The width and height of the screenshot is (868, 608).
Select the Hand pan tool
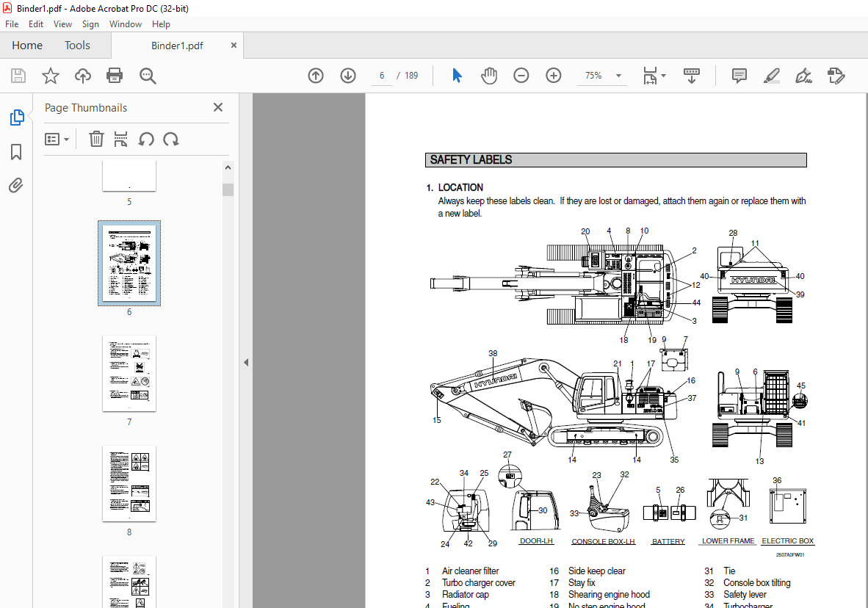pyautogui.click(x=489, y=76)
